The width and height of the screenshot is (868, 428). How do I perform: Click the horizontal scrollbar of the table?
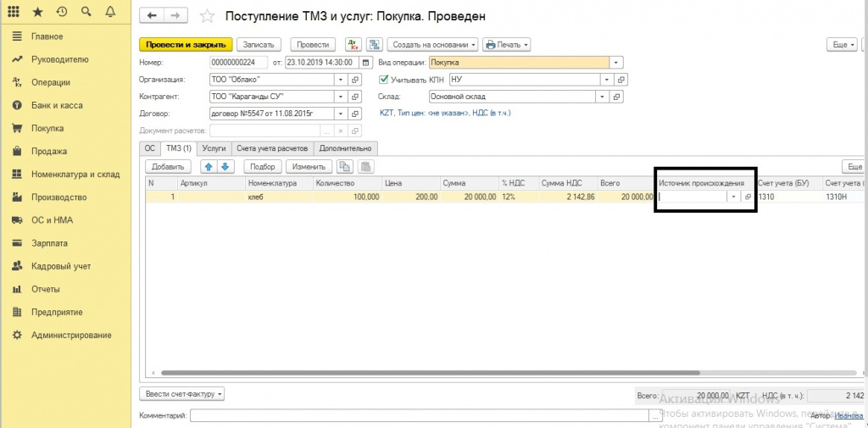pyautogui.click(x=431, y=373)
